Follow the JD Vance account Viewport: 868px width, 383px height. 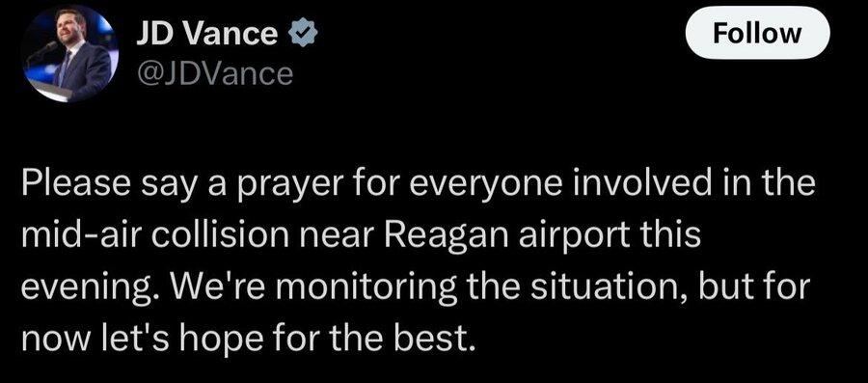(757, 33)
